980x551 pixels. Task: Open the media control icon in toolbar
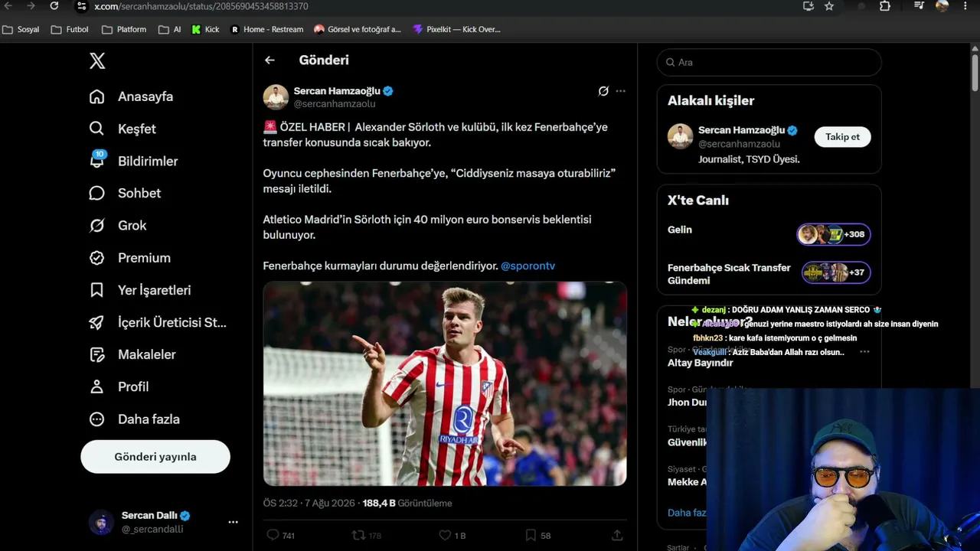920,6
